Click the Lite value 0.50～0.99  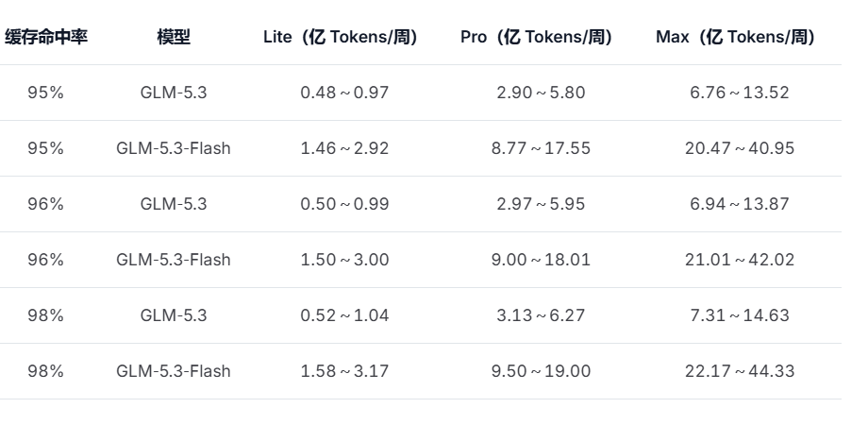tap(344, 204)
